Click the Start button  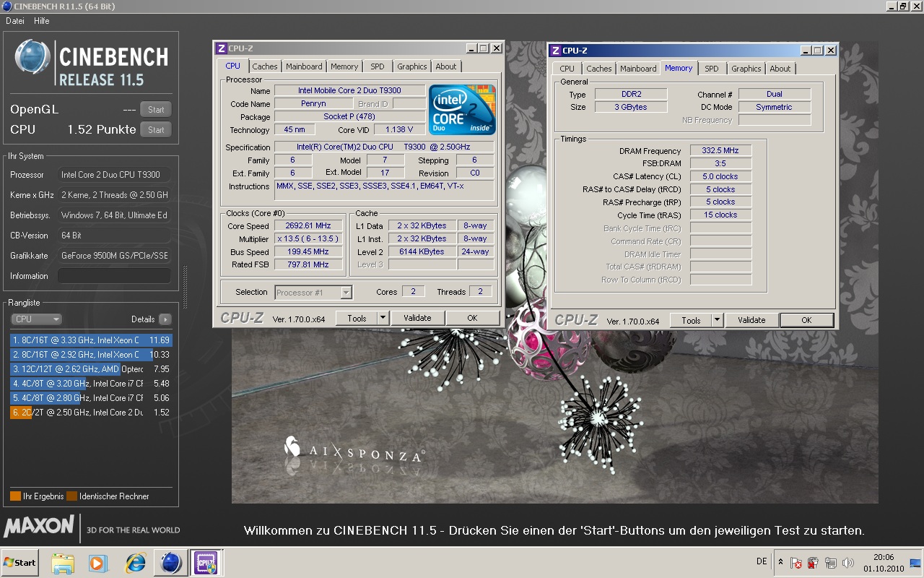pos(19,563)
